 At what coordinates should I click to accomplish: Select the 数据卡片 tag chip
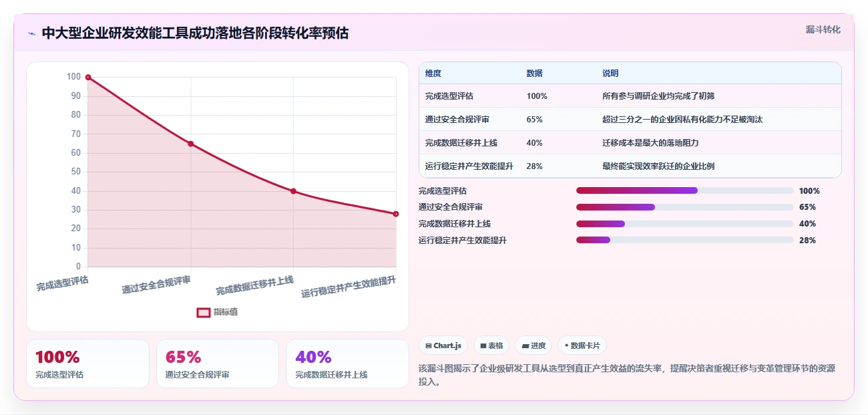point(582,345)
